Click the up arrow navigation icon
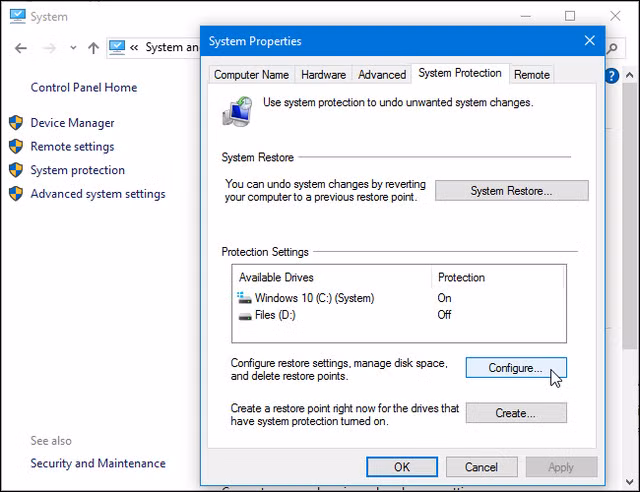The width and height of the screenshot is (640, 492). click(x=93, y=47)
